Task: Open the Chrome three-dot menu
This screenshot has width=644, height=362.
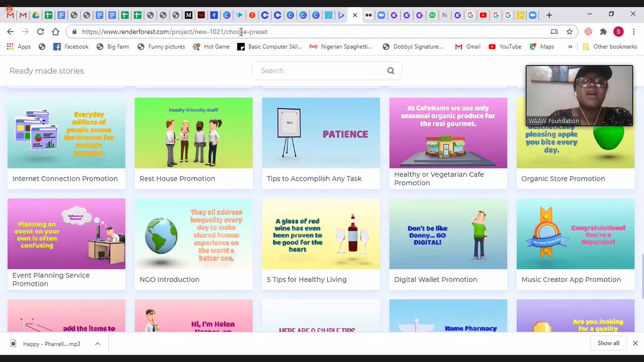Action: tap(634, 32)
